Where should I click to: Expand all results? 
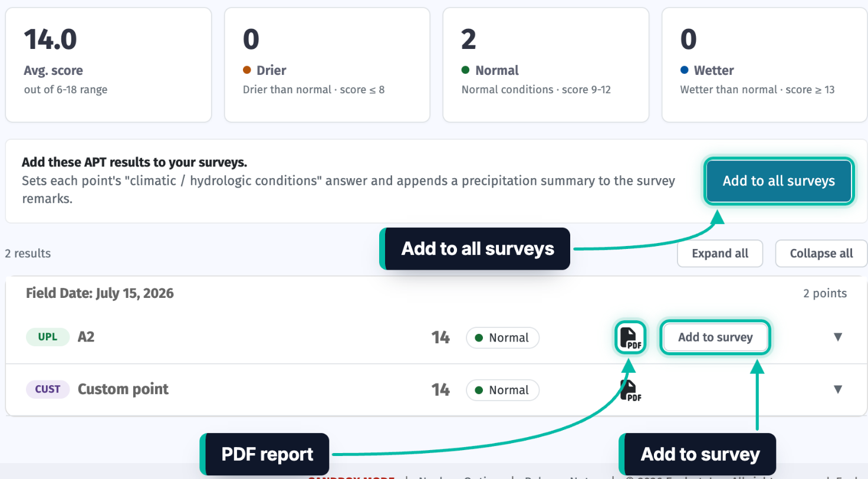720,254
